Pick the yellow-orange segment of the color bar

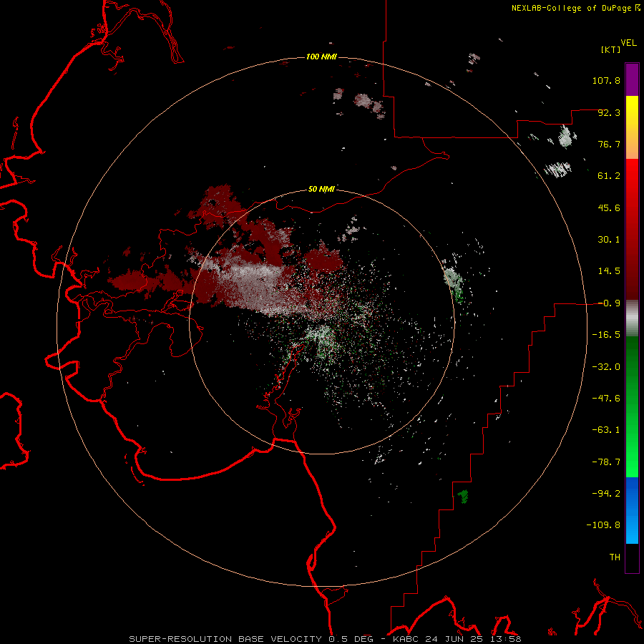coord(632,127)
